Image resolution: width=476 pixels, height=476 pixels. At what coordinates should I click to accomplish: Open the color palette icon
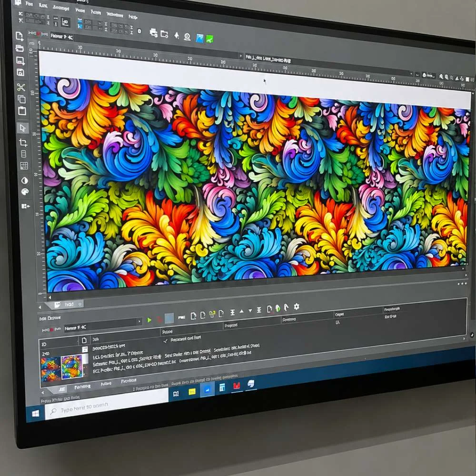click(x=25, y=191)
